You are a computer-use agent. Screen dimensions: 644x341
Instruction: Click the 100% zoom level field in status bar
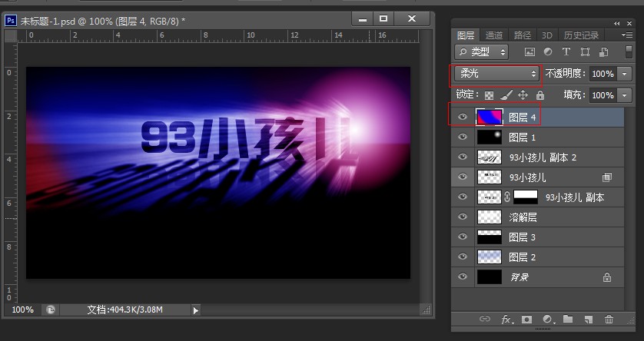(23, 310)
